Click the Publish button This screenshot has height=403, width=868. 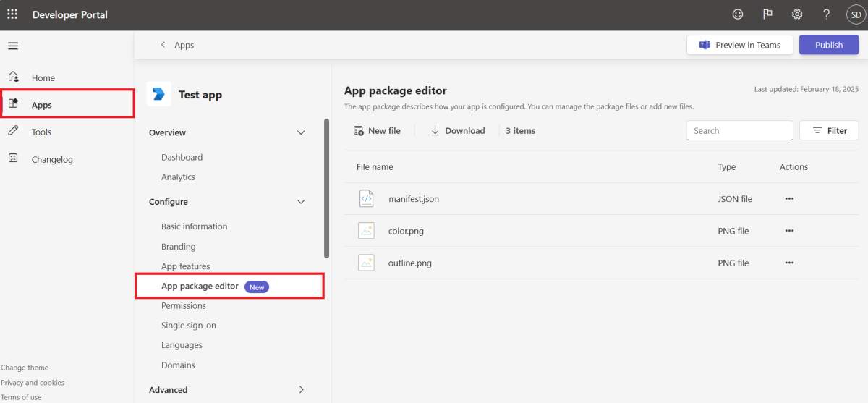(829, 45)
